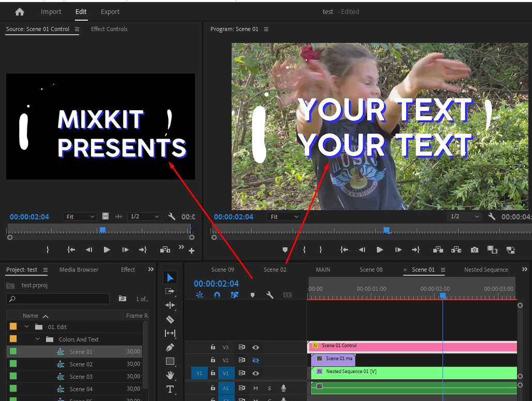This screenshot has height=401, width=532.
Task: Switch to Import workspace tab
Action: click(x=51, y=11)
